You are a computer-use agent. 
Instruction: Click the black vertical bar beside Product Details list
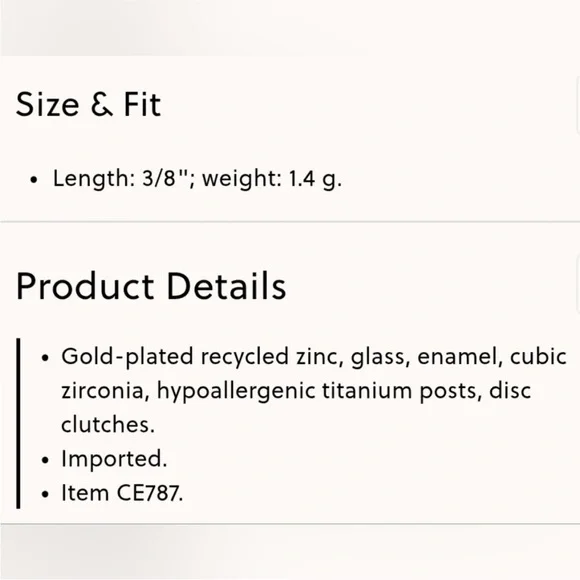(18, 423)
